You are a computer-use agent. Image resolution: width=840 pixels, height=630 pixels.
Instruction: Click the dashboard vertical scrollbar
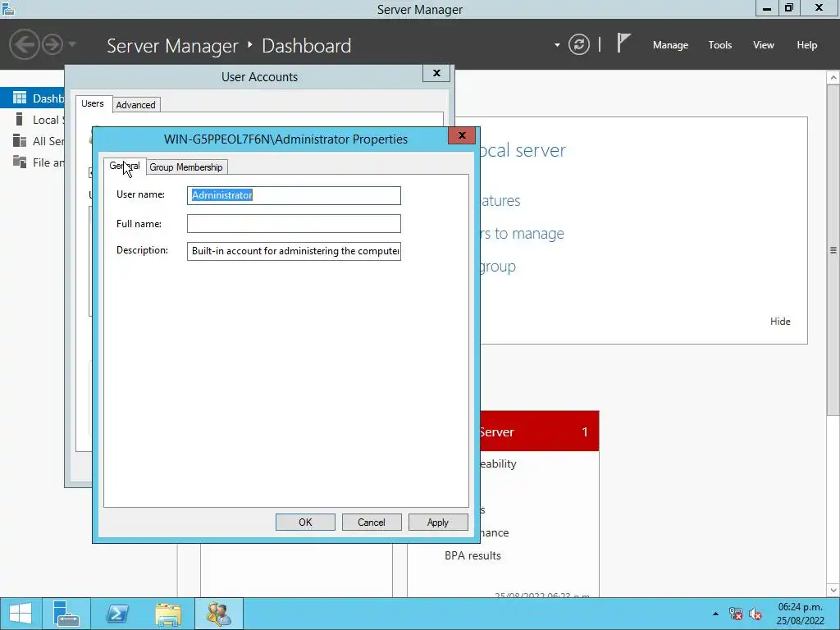point(833,249)
